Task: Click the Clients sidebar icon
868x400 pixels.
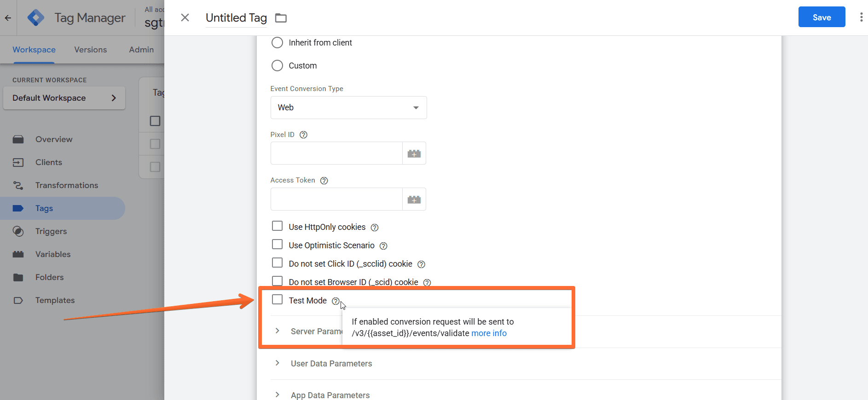Action: (x=18, y=162)
